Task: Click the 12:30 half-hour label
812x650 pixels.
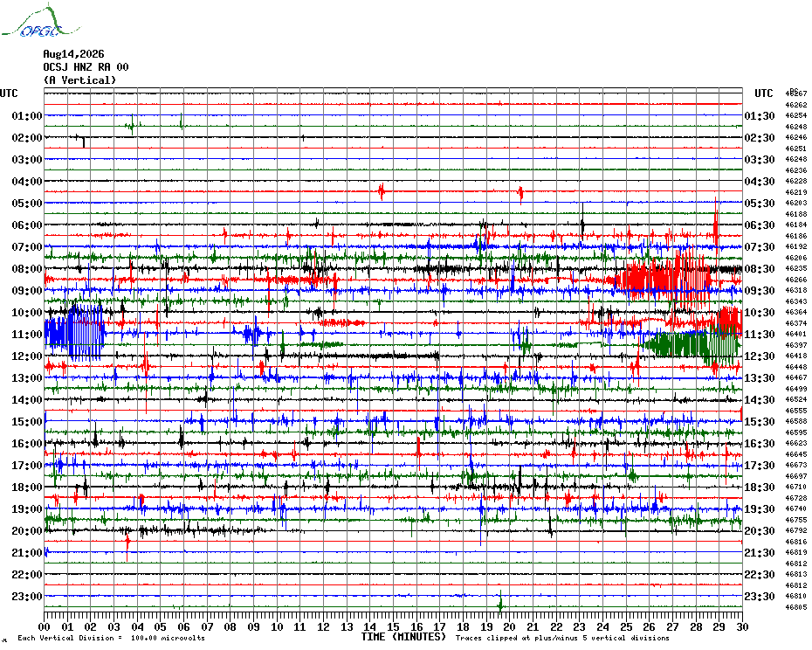Action: coord(760,356)
